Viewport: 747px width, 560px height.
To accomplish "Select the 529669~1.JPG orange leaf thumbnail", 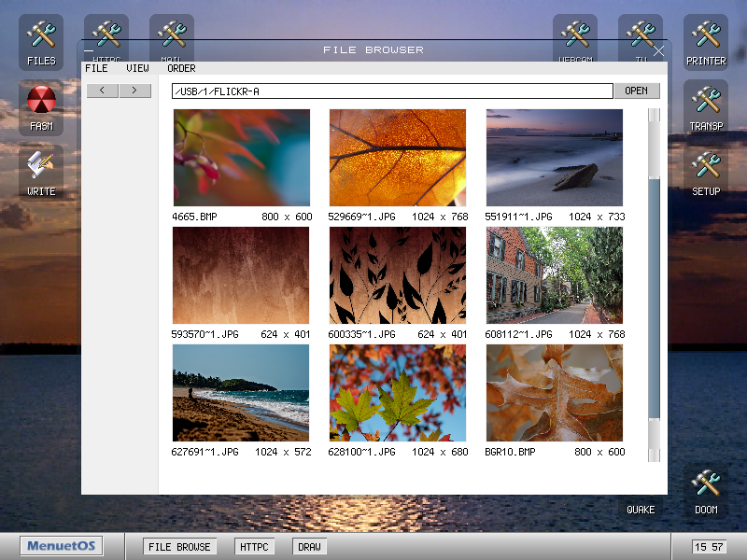I will [x=398, y=158].
